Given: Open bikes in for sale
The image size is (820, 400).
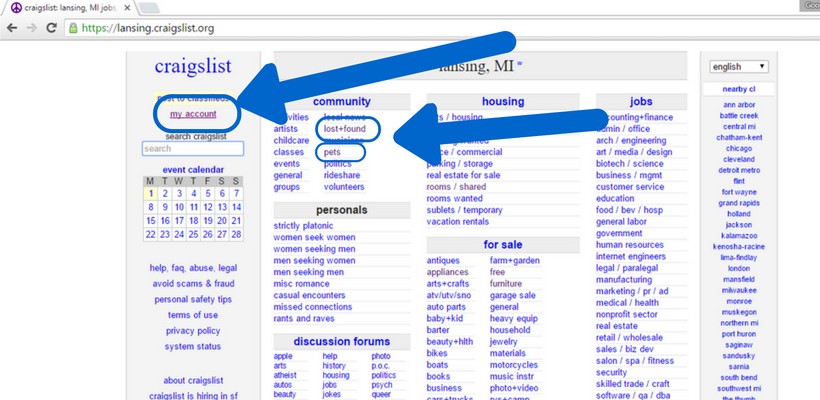Looking at the screenshot, I should click(x=437, y=353).
